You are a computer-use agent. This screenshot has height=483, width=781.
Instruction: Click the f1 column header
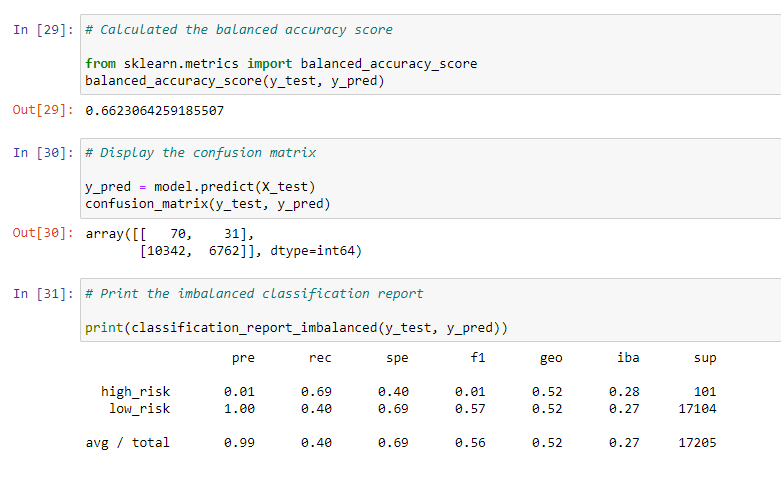[478, 358]
